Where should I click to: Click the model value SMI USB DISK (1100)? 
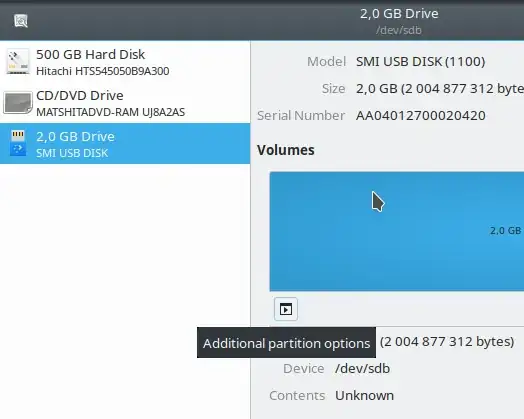420,61
